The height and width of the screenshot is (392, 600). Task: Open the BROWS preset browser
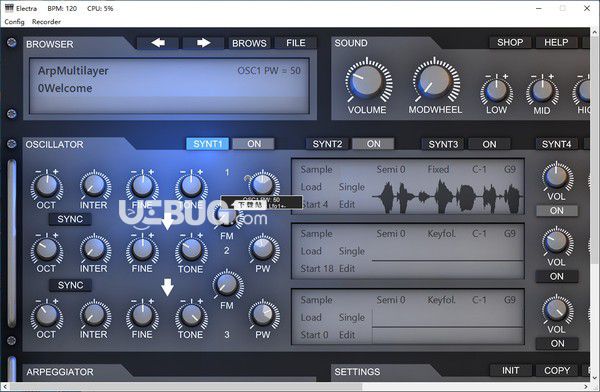(x=249, y=43)
